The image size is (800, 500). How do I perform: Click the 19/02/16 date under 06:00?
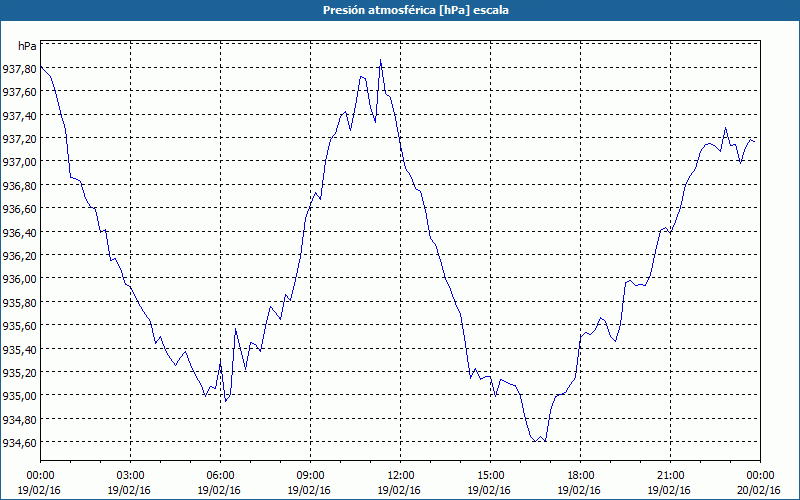click(x=219, y=490)
